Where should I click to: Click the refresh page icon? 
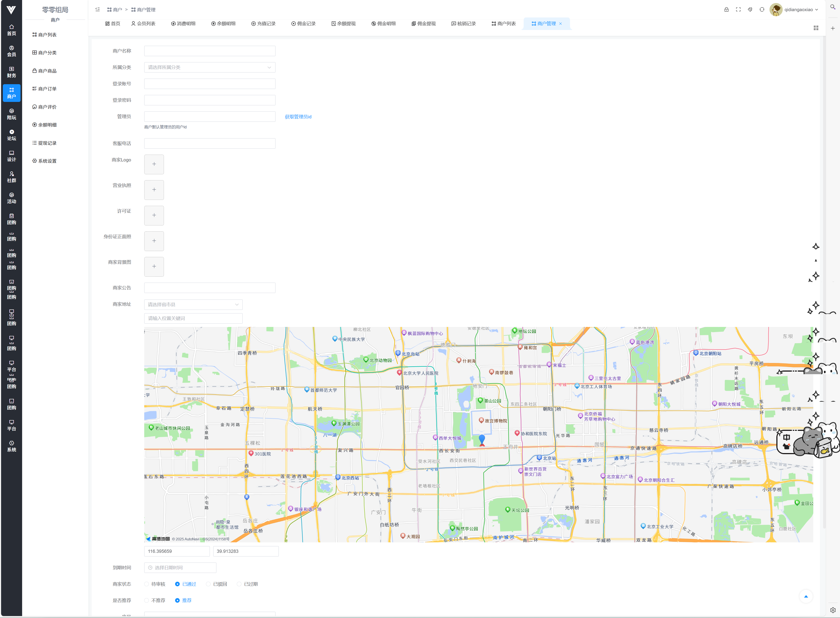point(762,10)
